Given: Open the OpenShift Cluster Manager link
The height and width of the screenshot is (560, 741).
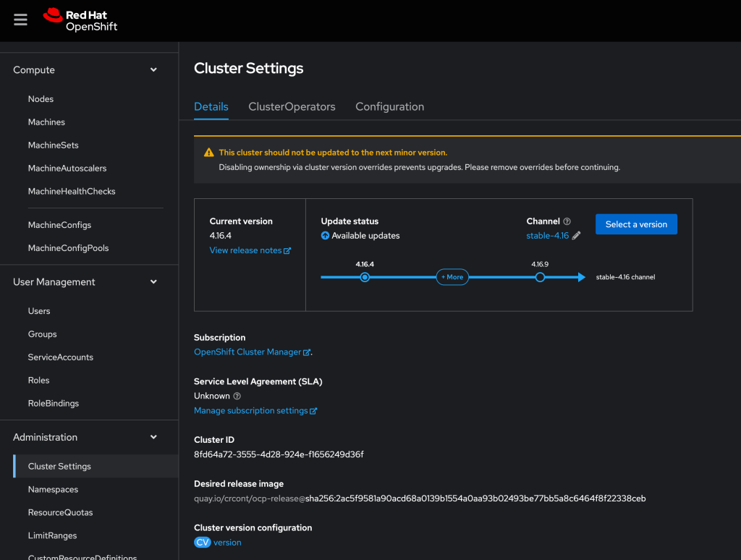Looking at the screenshot, I should (x=252, y=352).
